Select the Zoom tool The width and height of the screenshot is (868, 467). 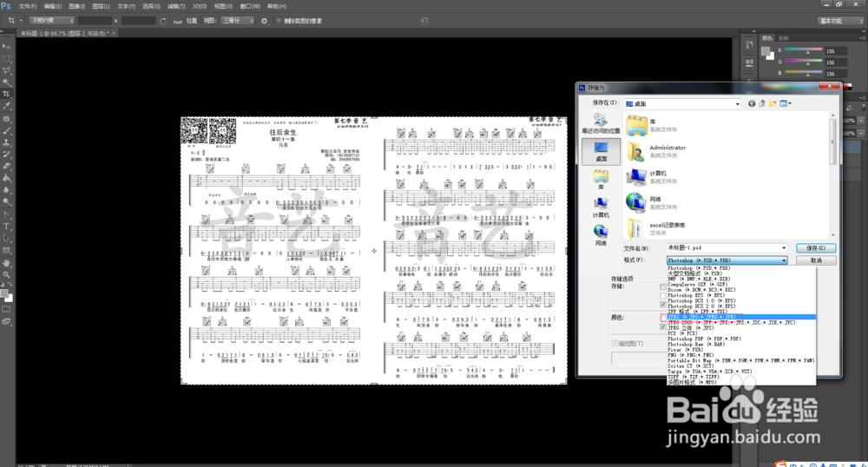click(x=7, y=275)
